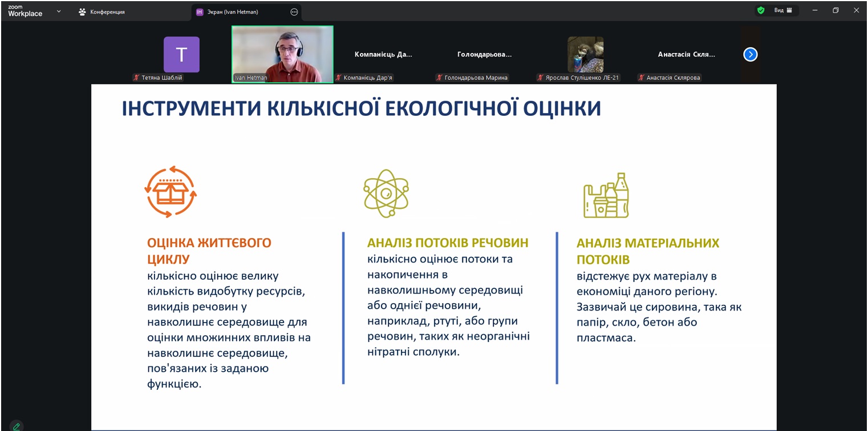Screen dimensions: 868x431
Task: Unmute Анастасія Склярова's microphone
Action: click(640, 77)
